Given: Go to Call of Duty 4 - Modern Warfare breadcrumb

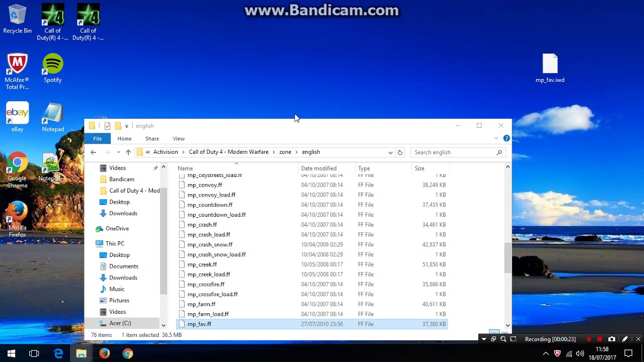Looking at the screenshot, I should (229, 152).
